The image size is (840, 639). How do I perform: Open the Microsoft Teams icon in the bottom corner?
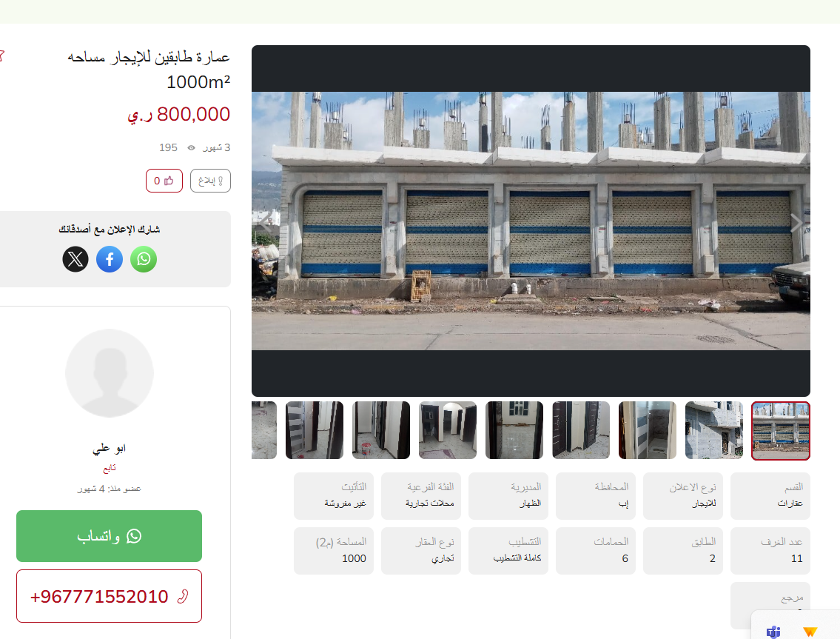(773, 632)
